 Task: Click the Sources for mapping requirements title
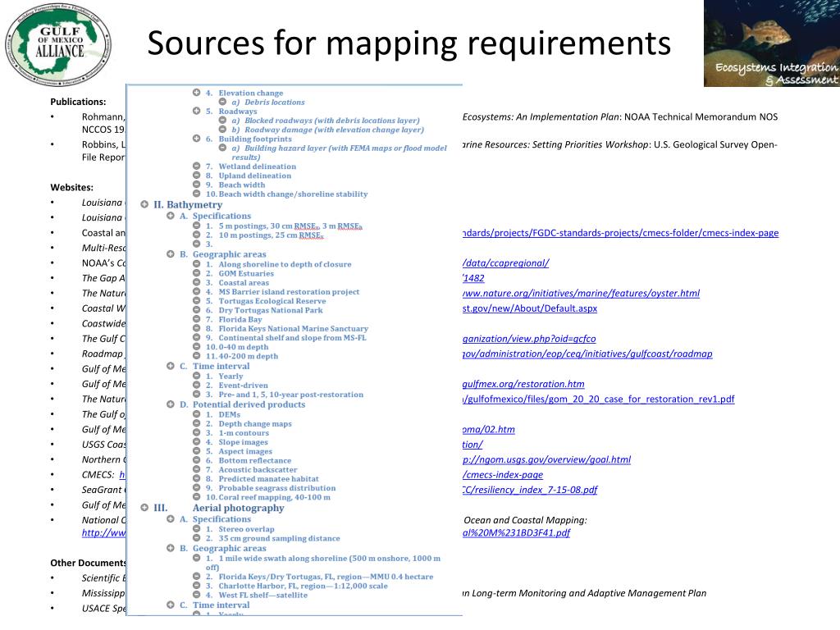point(409,43)
